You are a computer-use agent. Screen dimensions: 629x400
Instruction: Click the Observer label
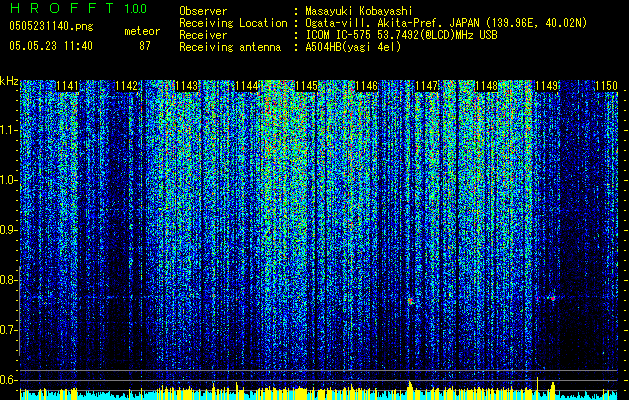[x=203, y=11]
